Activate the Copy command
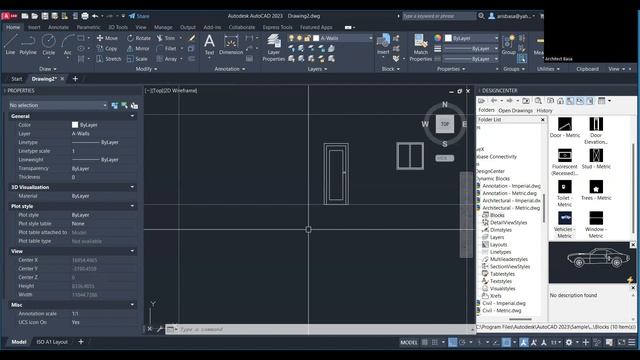The height and width of the screenshot is (360, 640). coord(107,48)
